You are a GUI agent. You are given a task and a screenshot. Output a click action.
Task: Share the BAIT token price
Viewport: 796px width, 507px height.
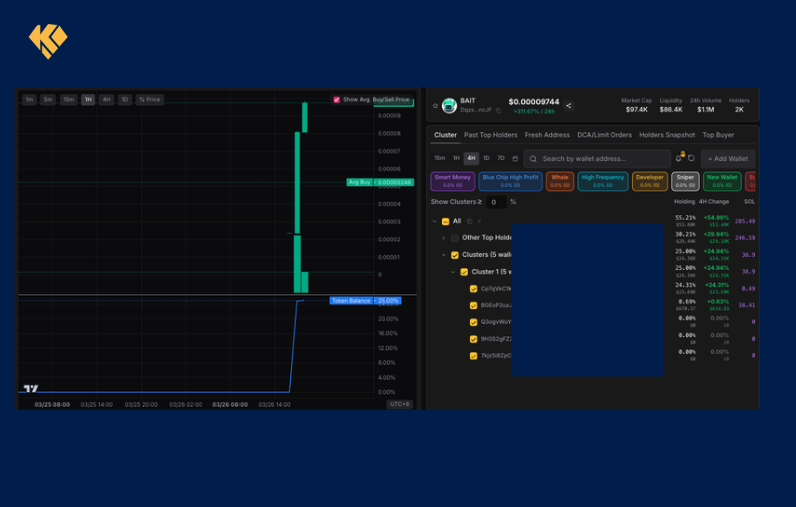click(569, 106)
